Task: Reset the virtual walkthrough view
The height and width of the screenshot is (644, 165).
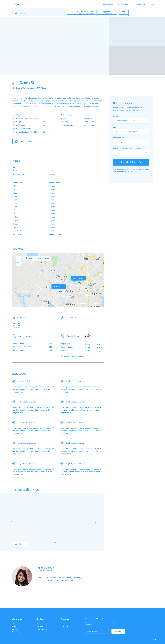Action: [x=20, y=544]
